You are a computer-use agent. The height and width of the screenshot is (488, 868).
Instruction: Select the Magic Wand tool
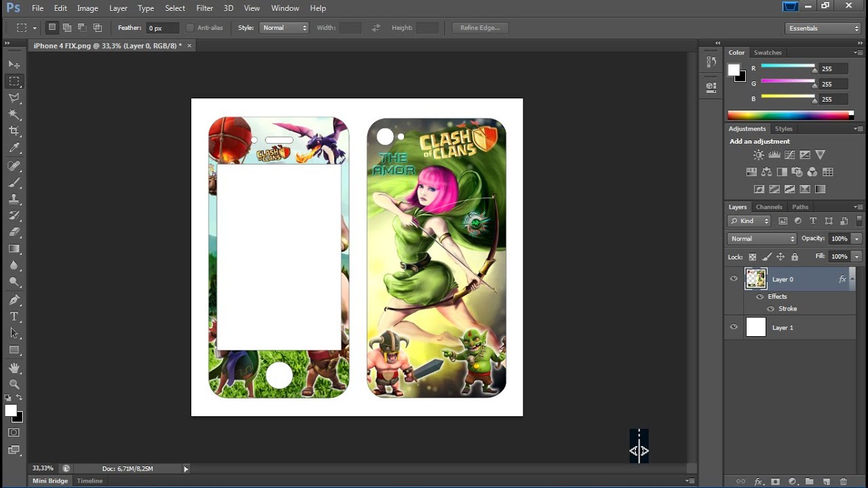14,115
